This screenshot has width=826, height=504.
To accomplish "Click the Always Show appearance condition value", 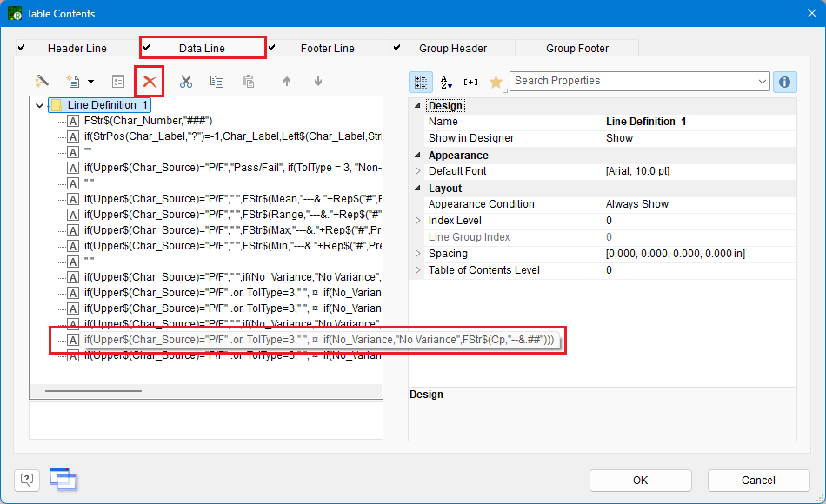I will coord(636,204).
